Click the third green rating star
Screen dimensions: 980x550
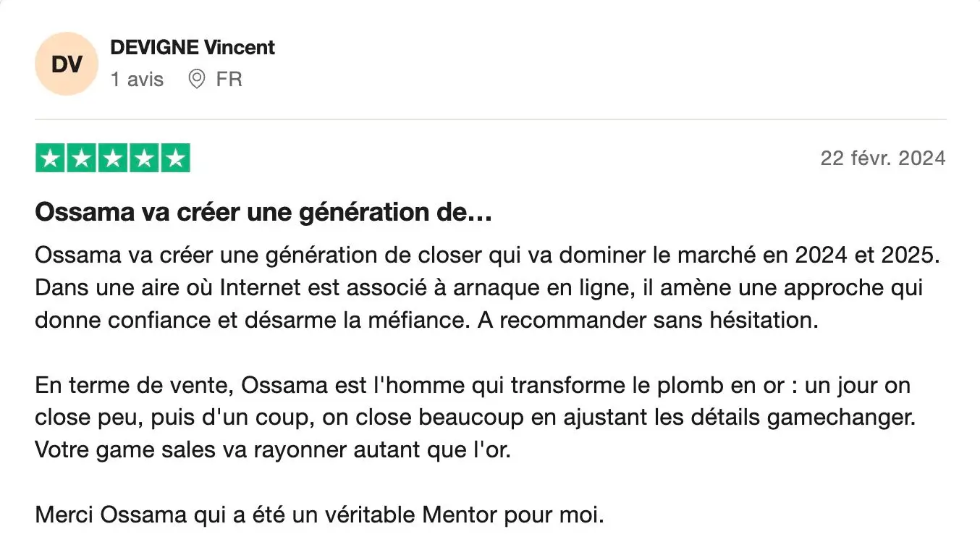(113, 158)
